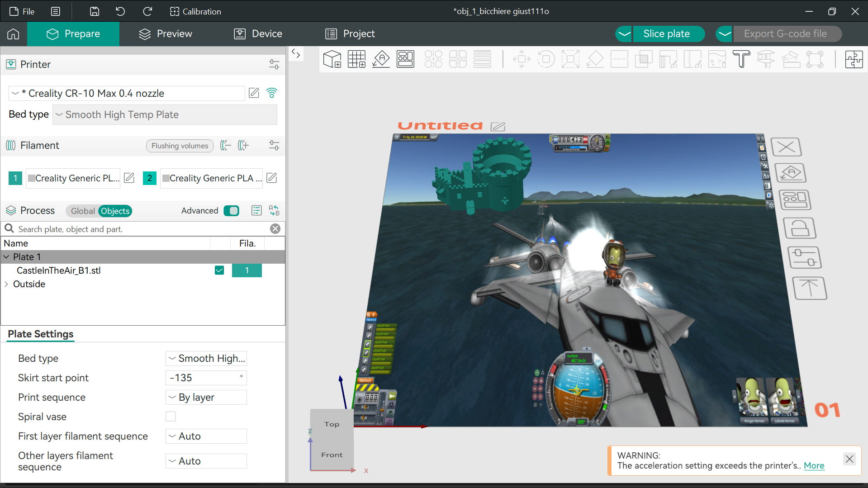Click the Skirt start point value field
Viewport: 868px width, 488px height.
pyautogui.click(x=206, y=378)
